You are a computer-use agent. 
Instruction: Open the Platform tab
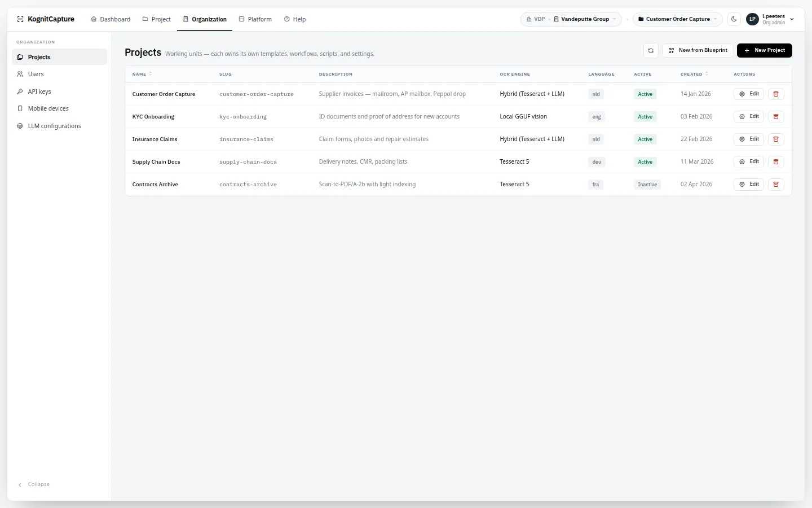[x=255, y=19]
